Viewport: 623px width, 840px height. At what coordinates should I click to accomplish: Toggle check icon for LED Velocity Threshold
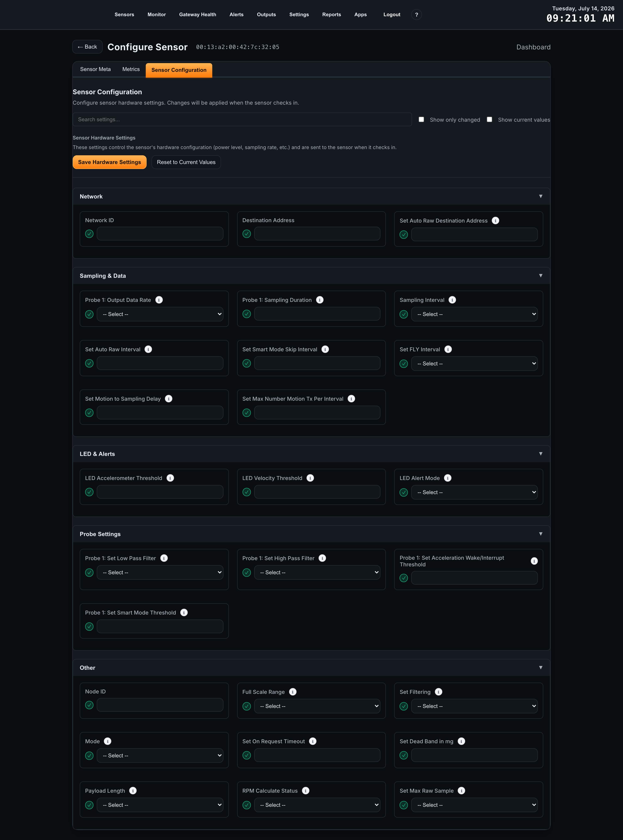(x=247, y=492)
